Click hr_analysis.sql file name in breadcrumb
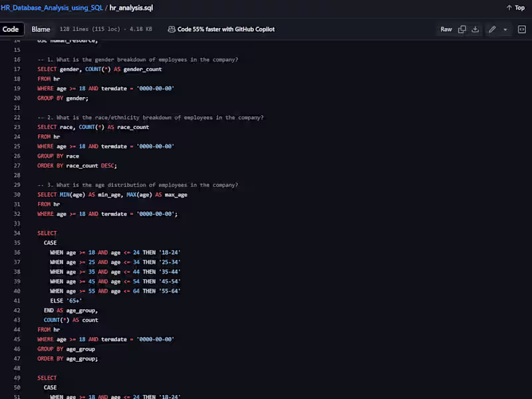Image resolution: width=532 pixels, height=399 pixels. [x=131, y=7]
